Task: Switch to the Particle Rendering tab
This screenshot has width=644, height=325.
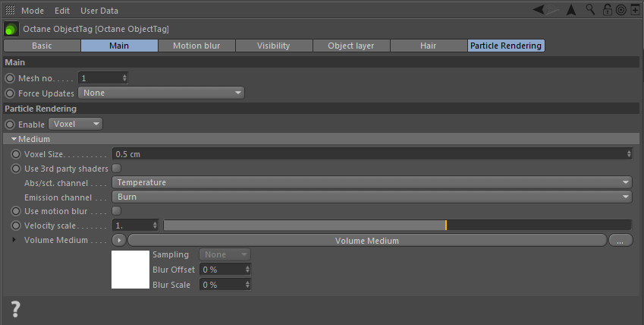Action: (x=506, y=46)
